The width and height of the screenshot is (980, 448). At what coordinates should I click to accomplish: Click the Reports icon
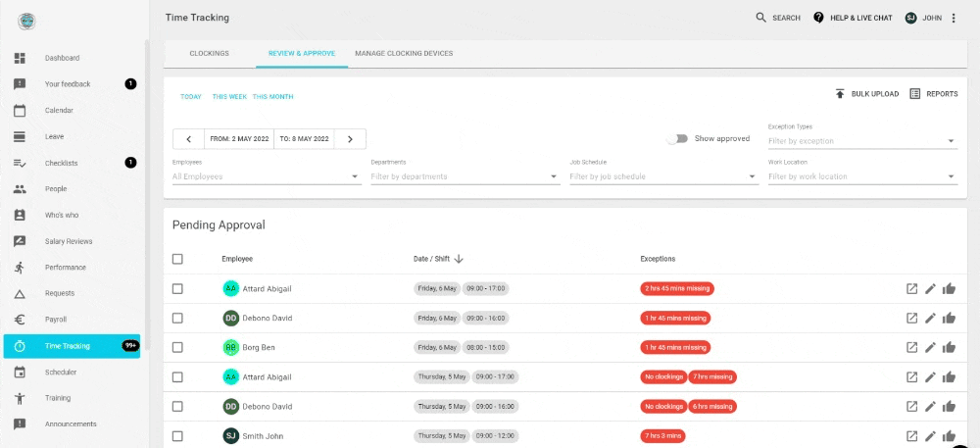tap(915, 94)
